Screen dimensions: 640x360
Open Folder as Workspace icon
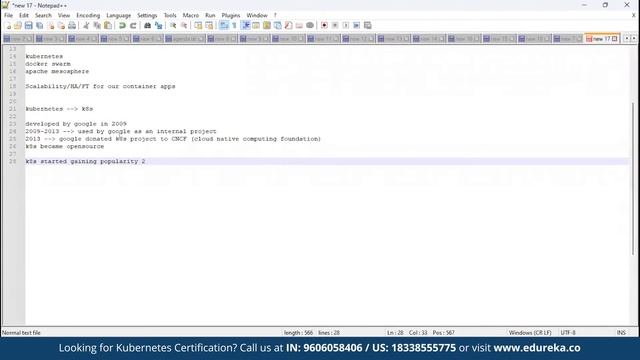pos(299,25)
